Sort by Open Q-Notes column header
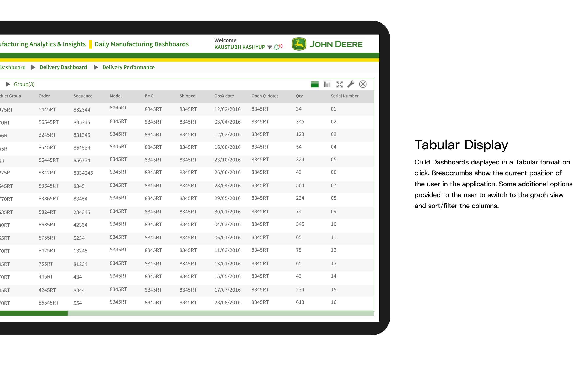 [x=265, y=96]
